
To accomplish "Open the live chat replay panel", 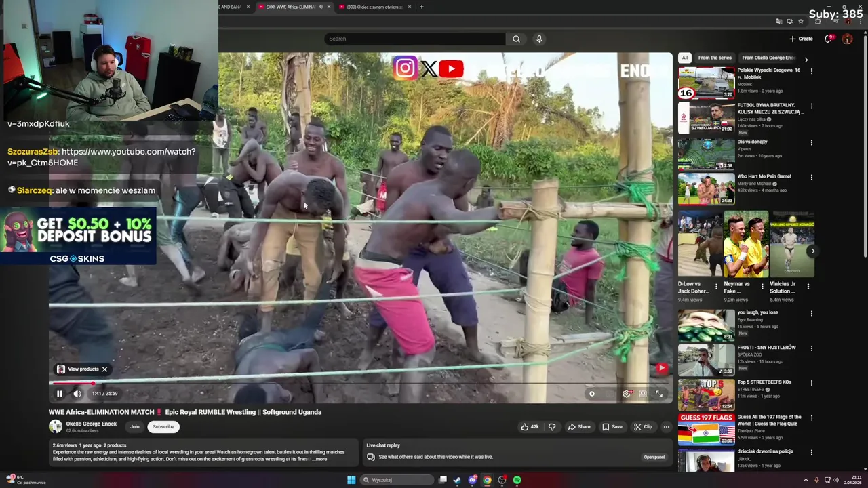I will click(x=654, y=457).
